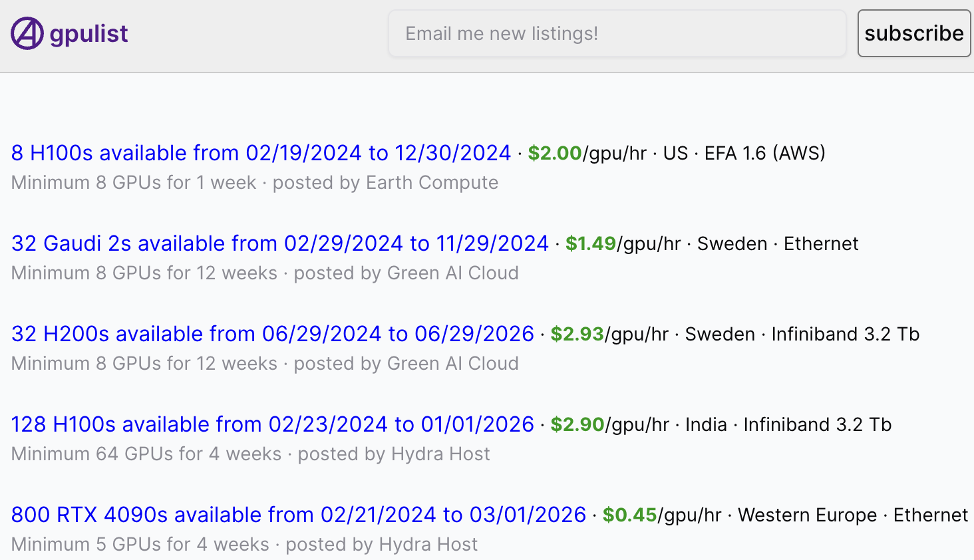
Task: Click the $0.45 price label
Action: (x=629, y=515)
